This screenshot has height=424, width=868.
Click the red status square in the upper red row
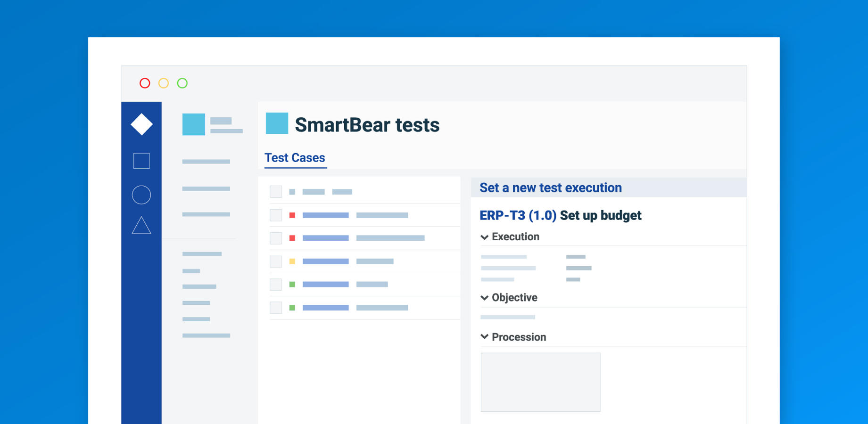coord(292,215)
